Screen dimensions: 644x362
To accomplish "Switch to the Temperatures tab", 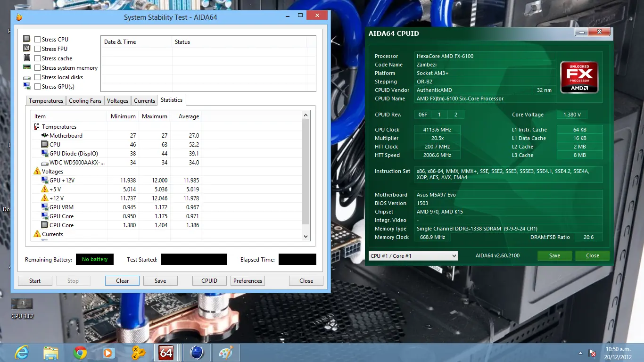I will coord(46,101).
